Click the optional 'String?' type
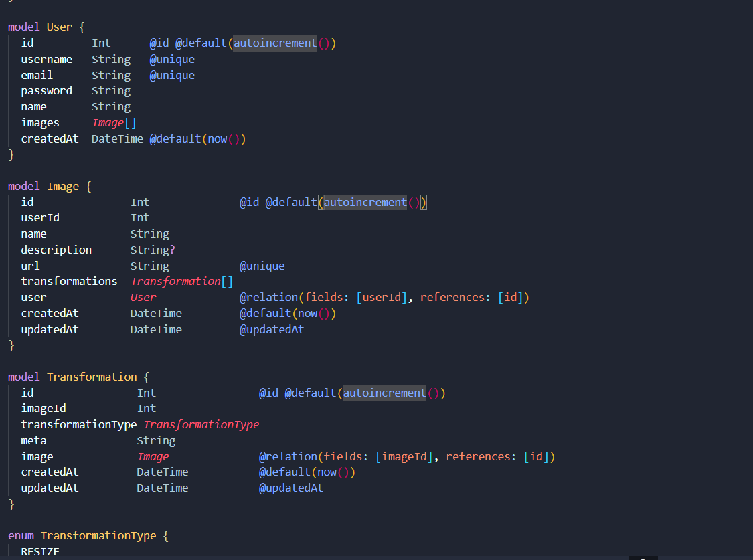Screen dimensions: 753x560 click(x=153, y=250)
